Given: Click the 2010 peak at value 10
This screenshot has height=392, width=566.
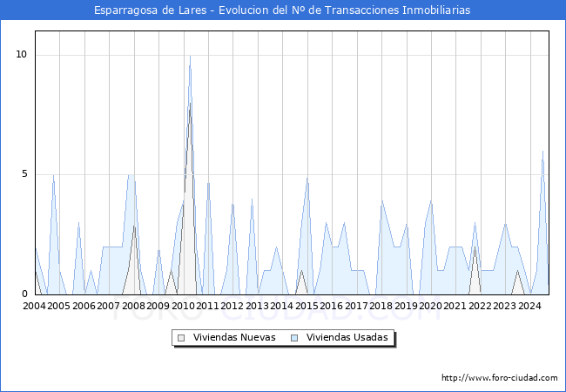Looking at the screenshot, I should pos(190,56).
